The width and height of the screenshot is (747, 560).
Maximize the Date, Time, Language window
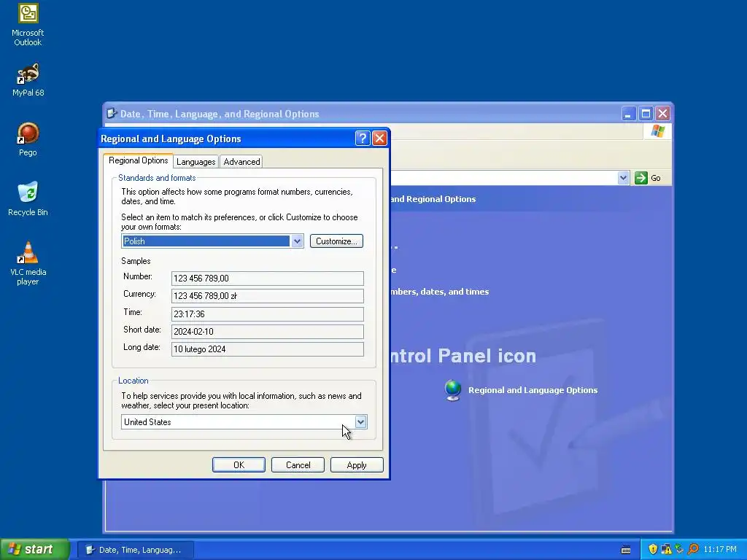(646, 113)
